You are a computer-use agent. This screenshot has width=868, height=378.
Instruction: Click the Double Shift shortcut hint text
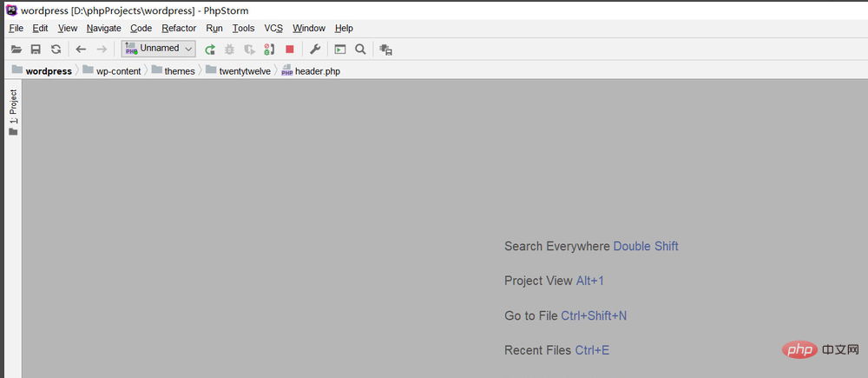(646, 246)
